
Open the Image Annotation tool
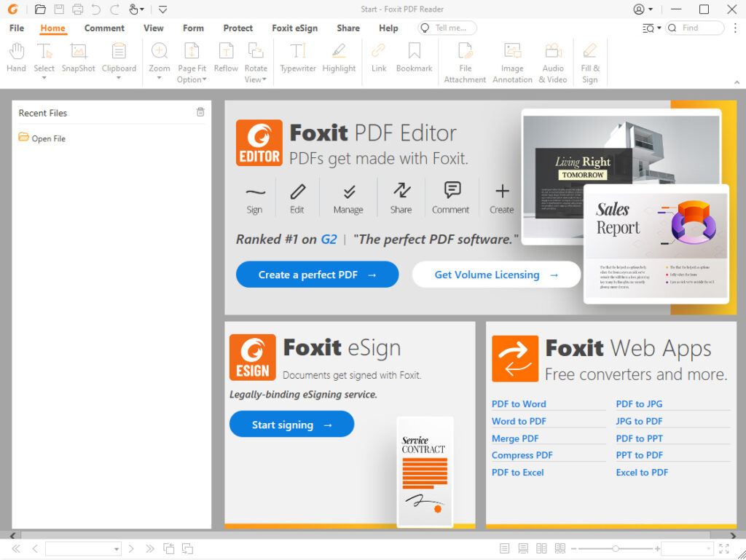pyautogui.click(x=512, y=63)
